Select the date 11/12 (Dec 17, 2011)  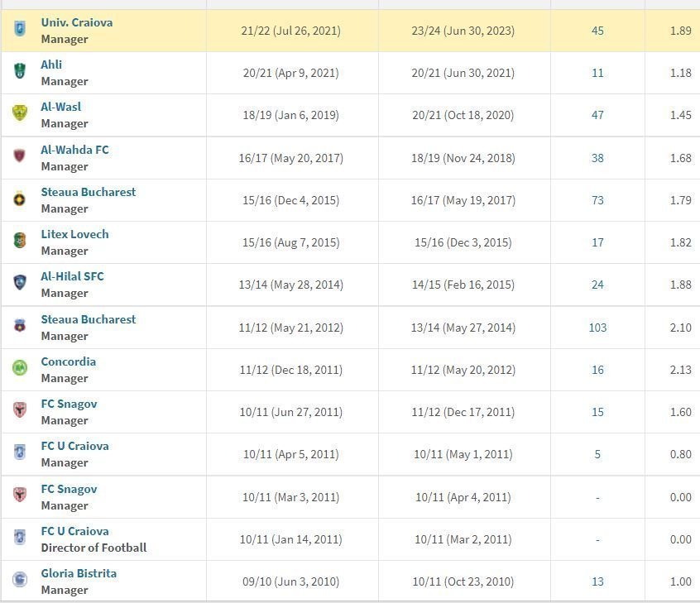463,412
